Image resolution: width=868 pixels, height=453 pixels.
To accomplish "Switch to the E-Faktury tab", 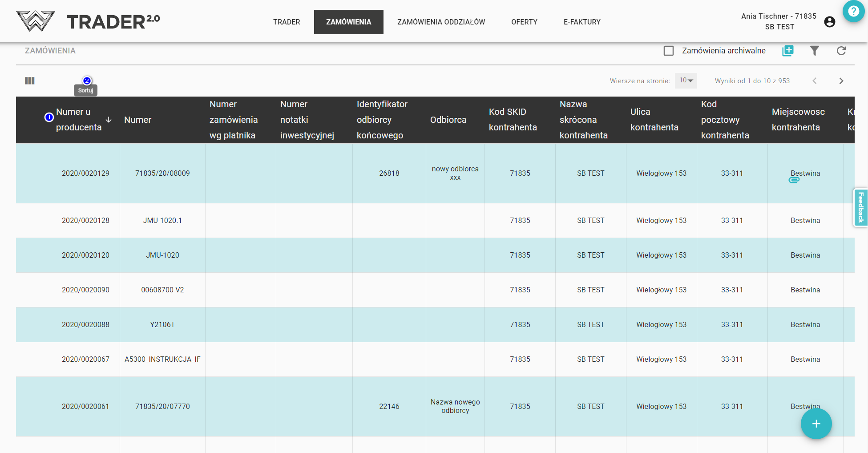I will [x=581, y=22].
